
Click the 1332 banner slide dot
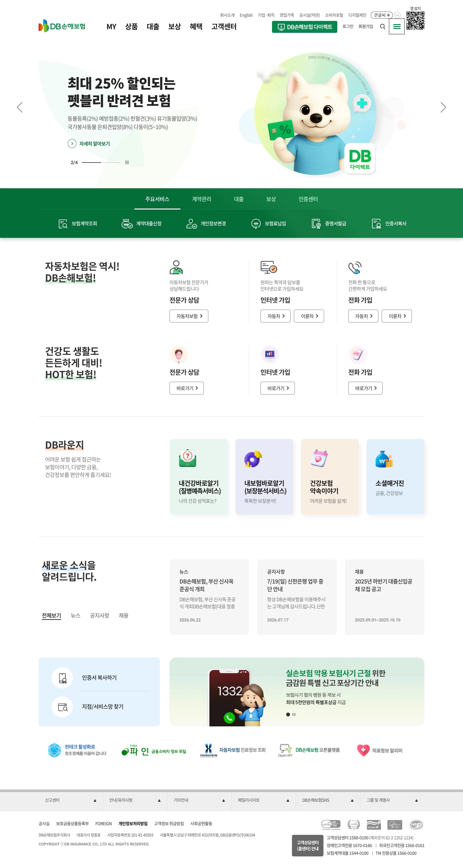click(x=288, y=714)
